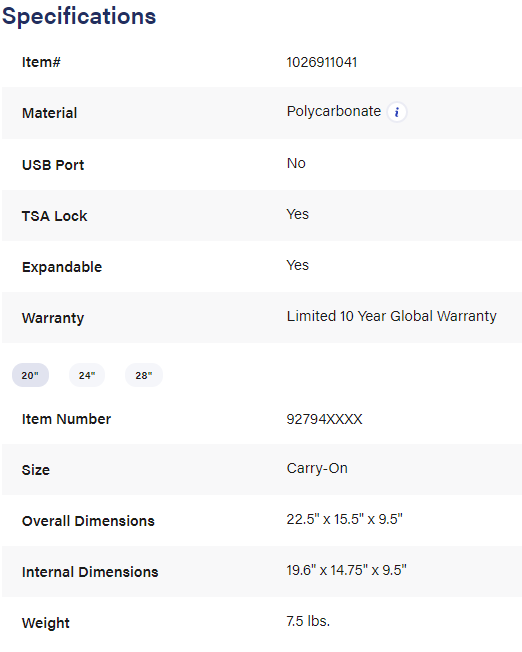Image resolution: width=522 pixels, height=652 pixels.
Task: Click the Polycarbonate material value
Action: click(x=334, y=111)
